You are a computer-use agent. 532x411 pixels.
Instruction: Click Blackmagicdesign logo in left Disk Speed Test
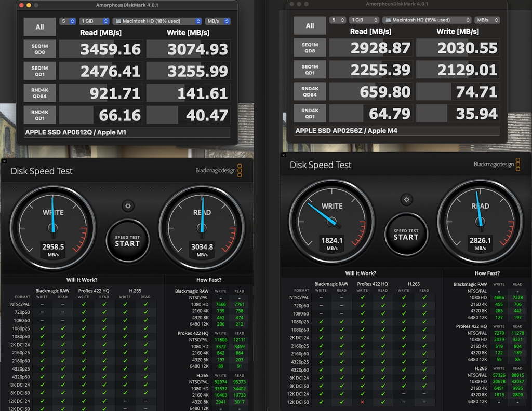[219, 170]
